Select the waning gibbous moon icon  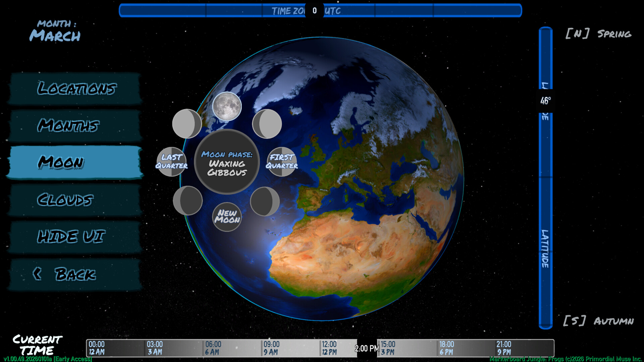(x=187, y=124)
